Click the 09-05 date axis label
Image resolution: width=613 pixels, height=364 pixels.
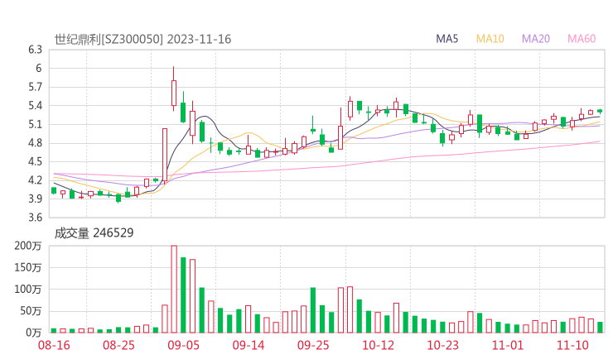(184, 345)
